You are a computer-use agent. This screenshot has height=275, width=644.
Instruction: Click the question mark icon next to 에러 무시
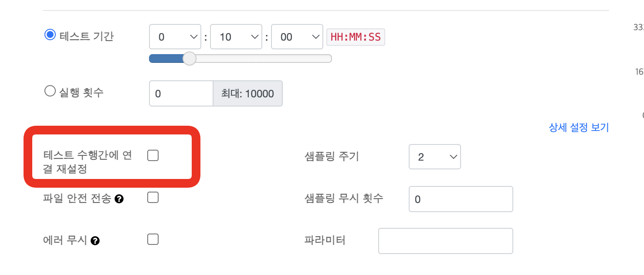point(95,241)
